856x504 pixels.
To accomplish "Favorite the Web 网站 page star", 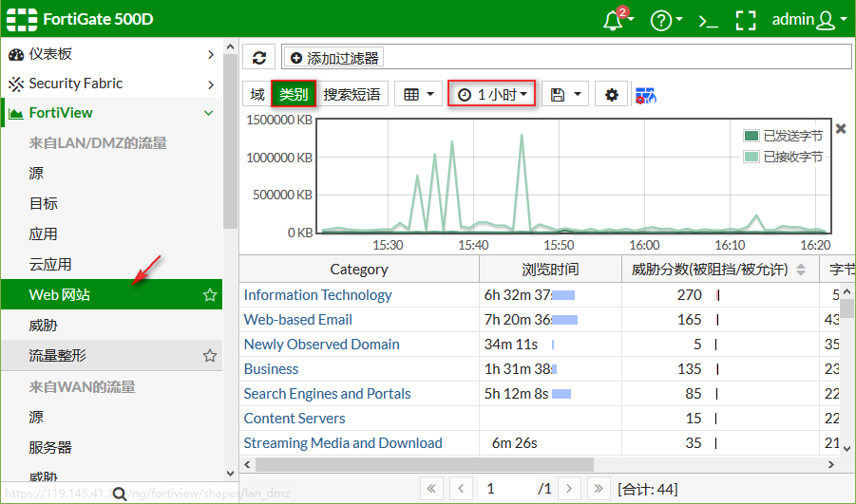I will [210, 295].
